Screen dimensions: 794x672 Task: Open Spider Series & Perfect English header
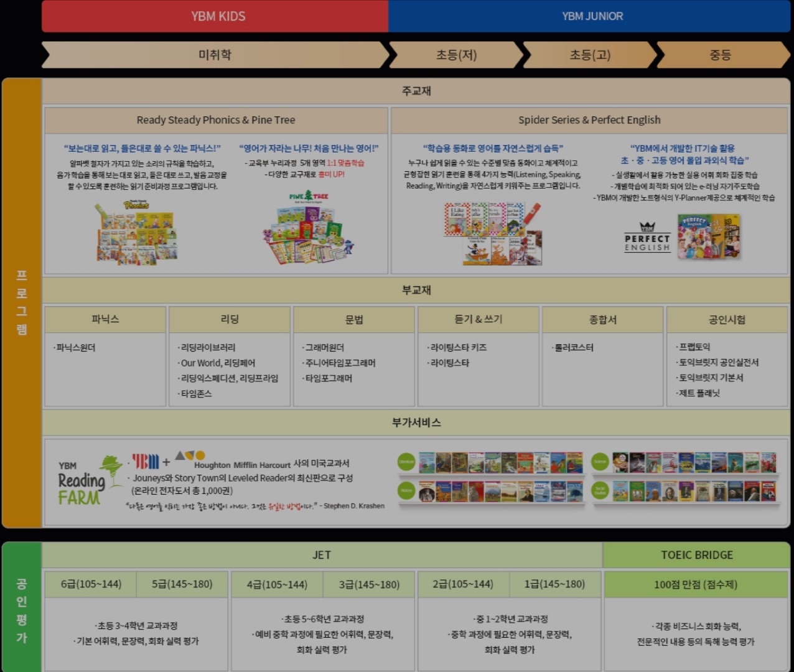coord(590,120)
